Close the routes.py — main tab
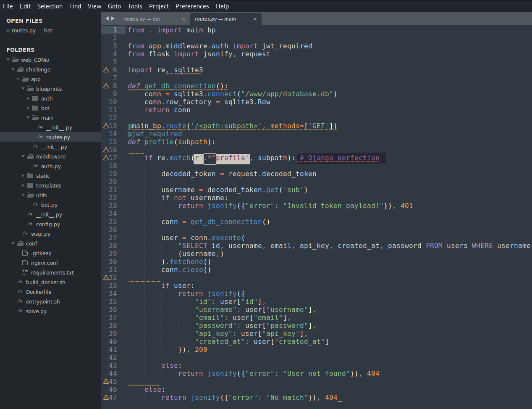The height and width of the screenshot is (409, 532). tap(255, 19)
